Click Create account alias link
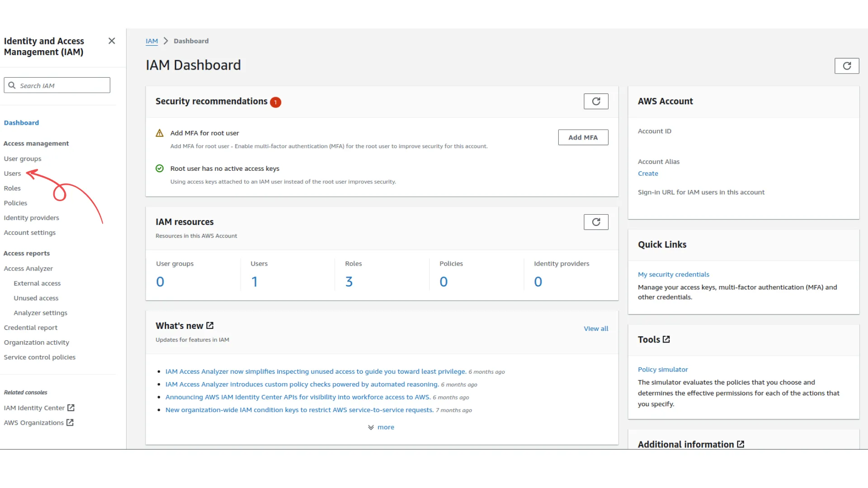This screenshot has width=868, height=488. (648, 174)
